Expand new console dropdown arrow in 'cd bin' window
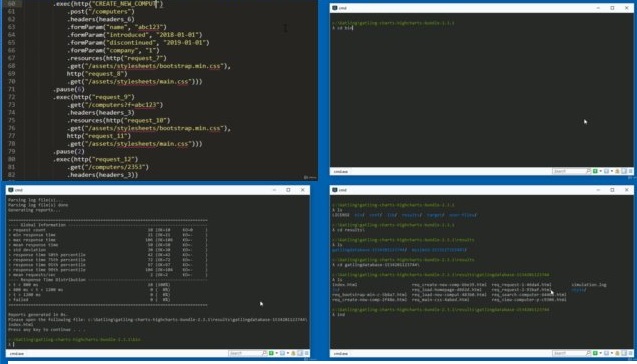 (600, 171)
